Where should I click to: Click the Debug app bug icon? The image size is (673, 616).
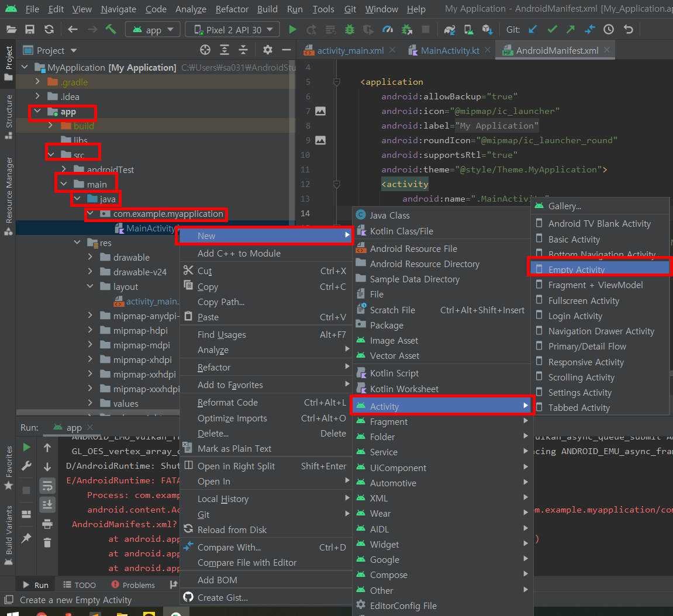click(x=350, y=29)
